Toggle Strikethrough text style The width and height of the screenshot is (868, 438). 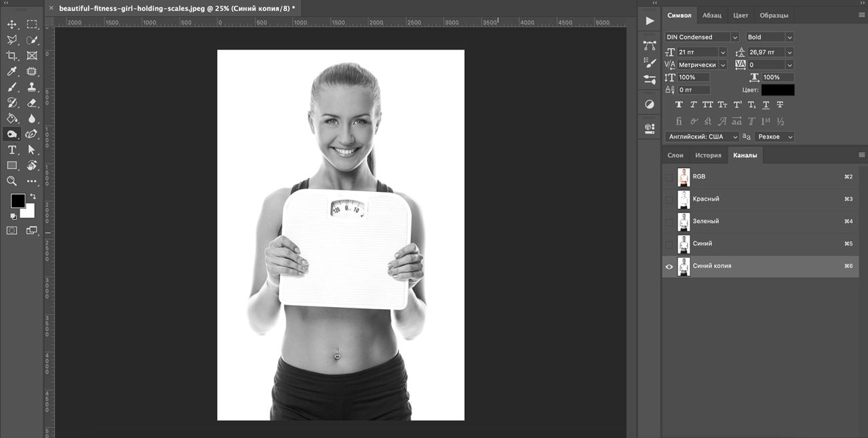[780, 104]
